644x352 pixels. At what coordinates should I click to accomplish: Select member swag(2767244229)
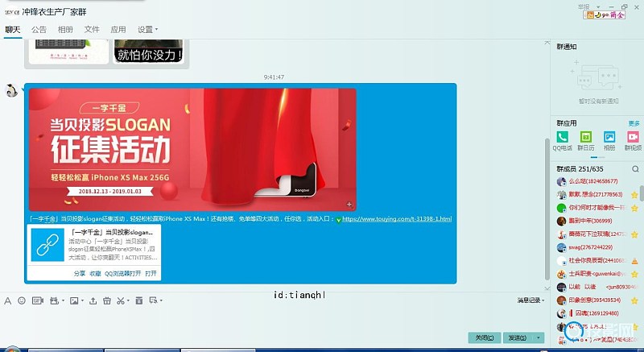(x=592, y=247)
